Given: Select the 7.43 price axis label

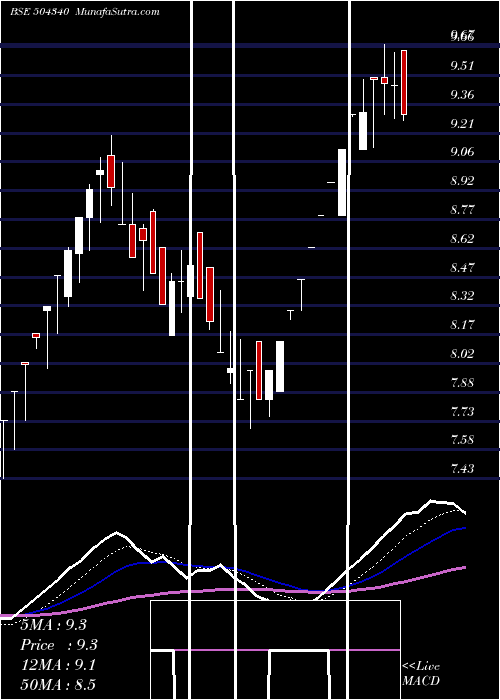Looking at the screenshot, I should coord(462,469).
